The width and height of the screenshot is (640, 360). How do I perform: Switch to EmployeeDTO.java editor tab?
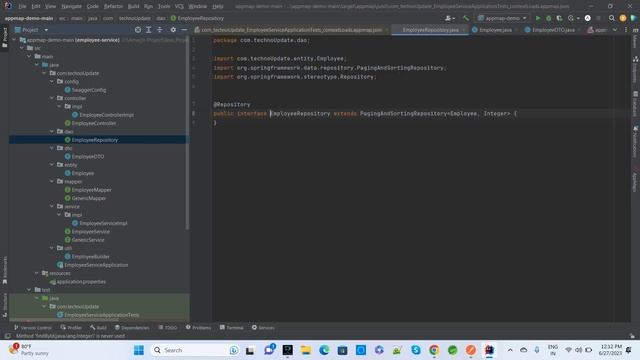[x=553, y=30]
